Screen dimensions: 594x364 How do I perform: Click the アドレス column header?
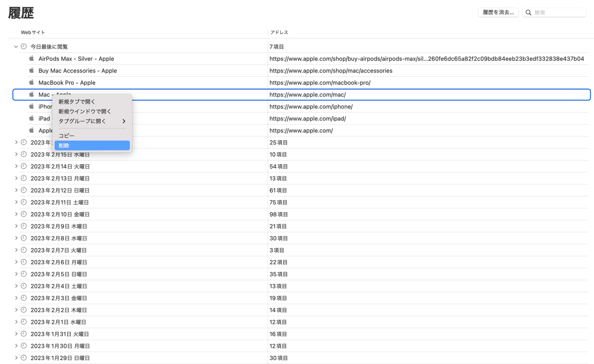[x=279, y=32]
